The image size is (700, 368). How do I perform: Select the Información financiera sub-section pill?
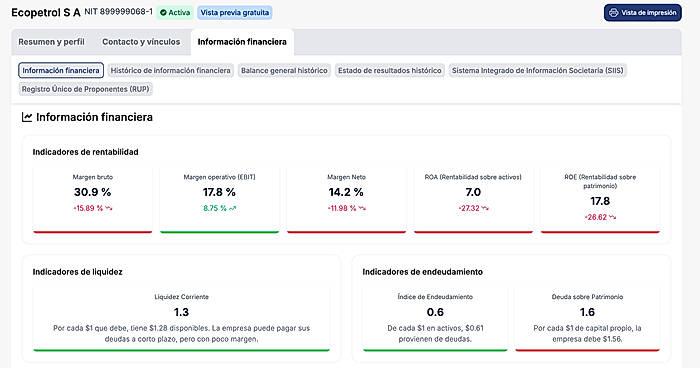point(61,71)
